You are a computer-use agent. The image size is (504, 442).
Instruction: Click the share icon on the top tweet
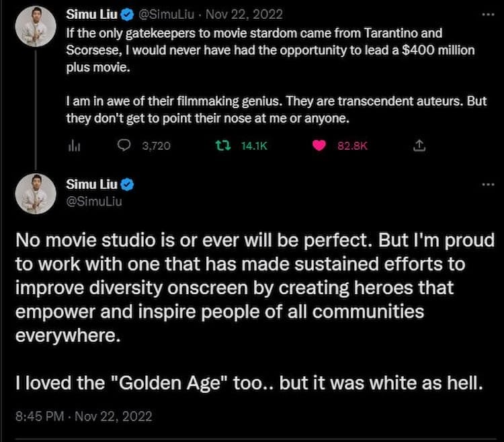tap(419, 145)
